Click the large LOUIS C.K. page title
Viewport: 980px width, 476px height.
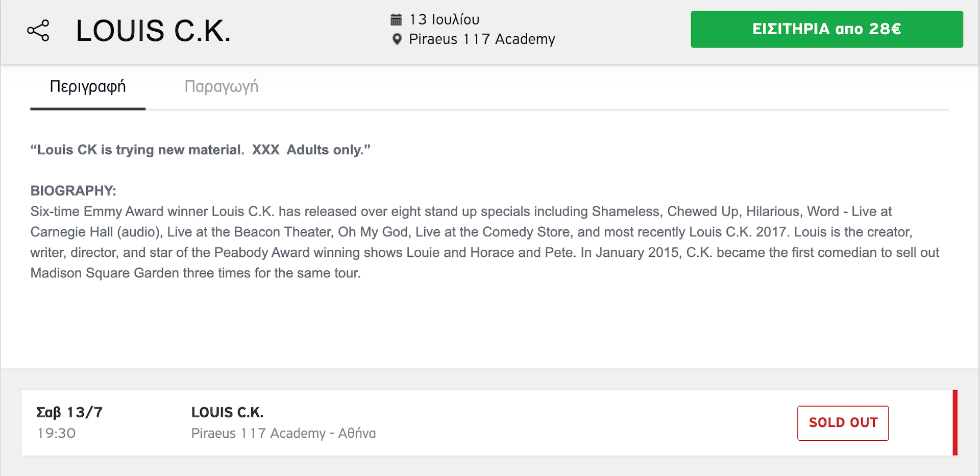pyautogui.click(x=153, y=31)
